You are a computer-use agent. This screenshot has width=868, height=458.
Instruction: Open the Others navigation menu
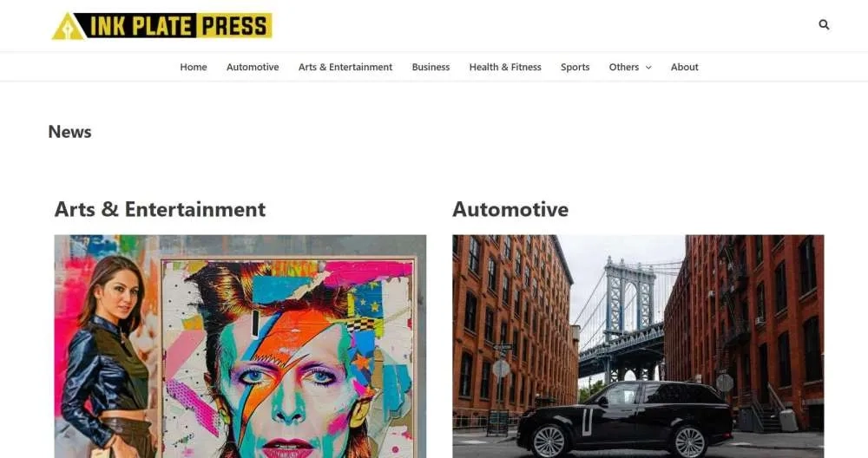coord(624,67)
